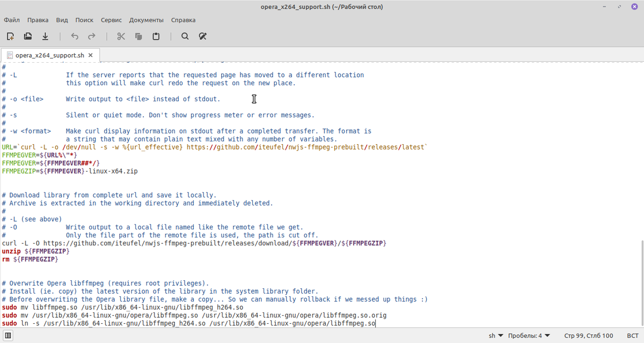The width and height of the screenshot is (644, 343).
Task: Cut selection with scissors icon
Action: coord(121,36)
